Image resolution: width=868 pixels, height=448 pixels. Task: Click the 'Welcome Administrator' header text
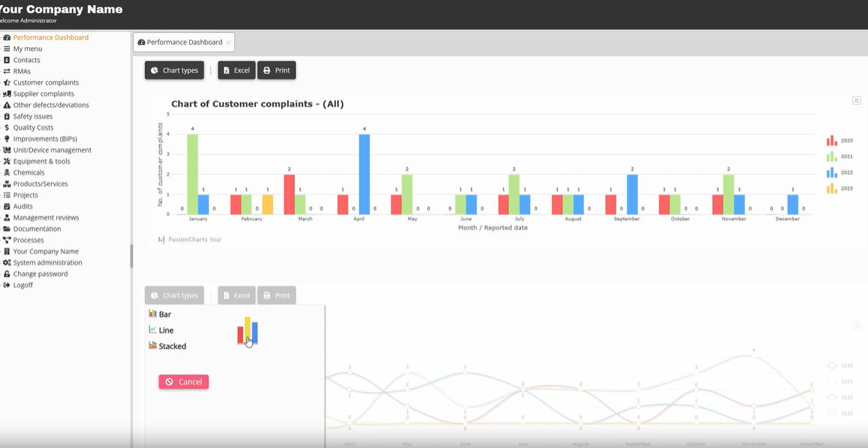pos(28,21)
